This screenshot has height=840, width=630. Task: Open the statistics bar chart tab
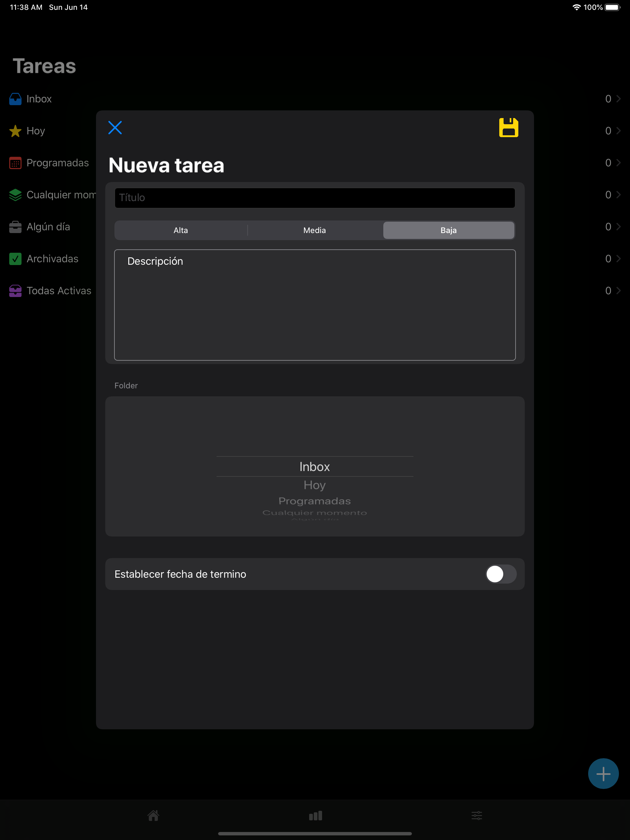[x=315, y=815]
